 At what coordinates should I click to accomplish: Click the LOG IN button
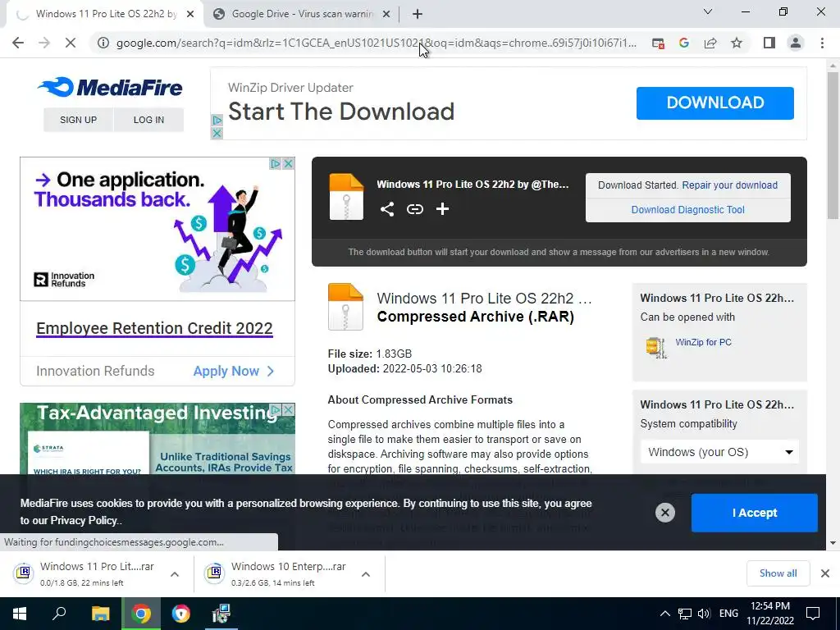149,120
